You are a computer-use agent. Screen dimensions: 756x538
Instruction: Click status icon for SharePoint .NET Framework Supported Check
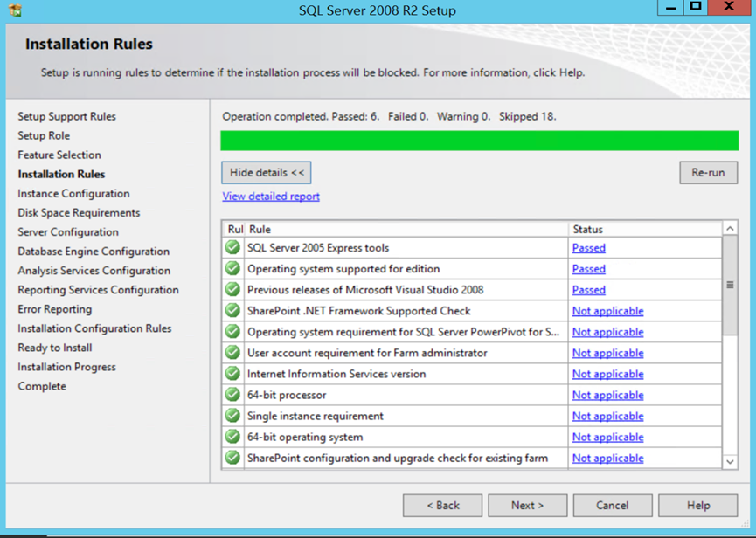232,310
